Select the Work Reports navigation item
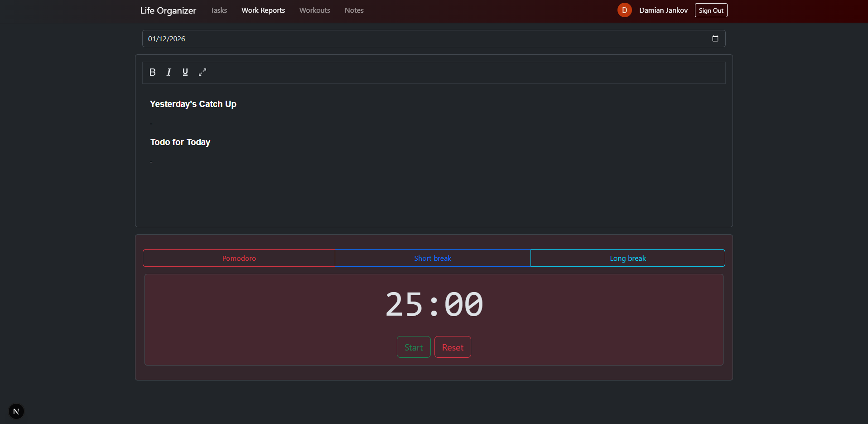This screenshot has height=424, width=868. (263, 10)
